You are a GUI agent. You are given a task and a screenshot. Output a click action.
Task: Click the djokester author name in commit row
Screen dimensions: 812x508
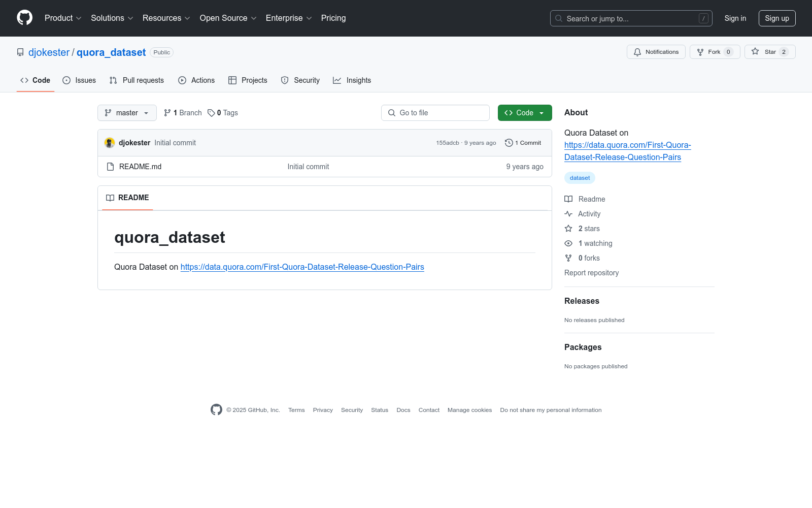click(x=134, y=143)
